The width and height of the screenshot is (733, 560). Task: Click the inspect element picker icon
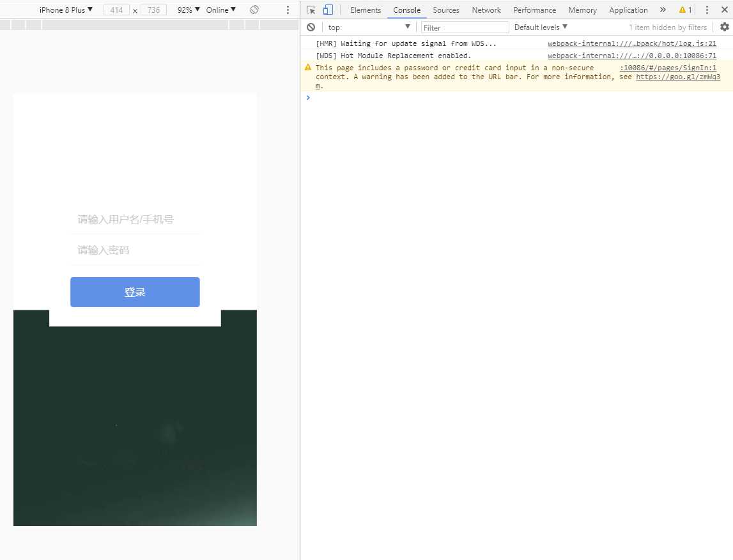(x=311, y=10)
